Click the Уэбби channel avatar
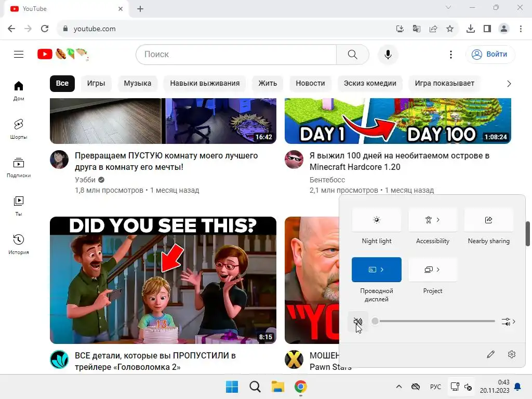 pyautogui.click(x=59, y=159)
